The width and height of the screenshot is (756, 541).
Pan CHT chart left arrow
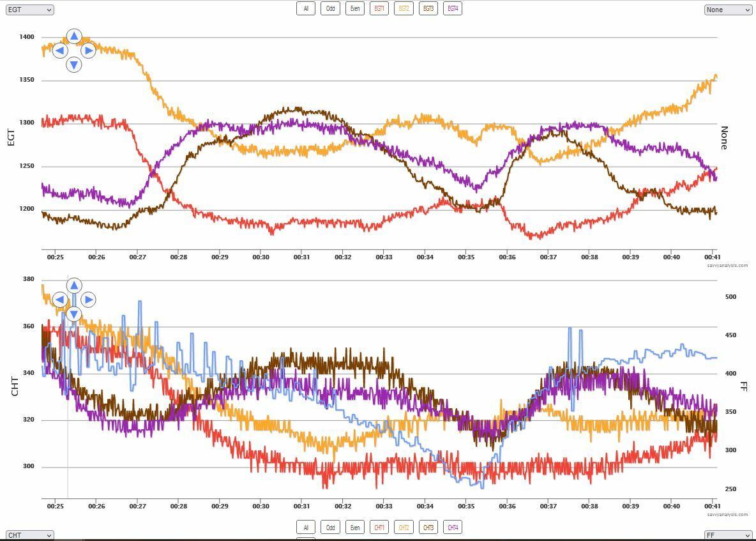60,300
